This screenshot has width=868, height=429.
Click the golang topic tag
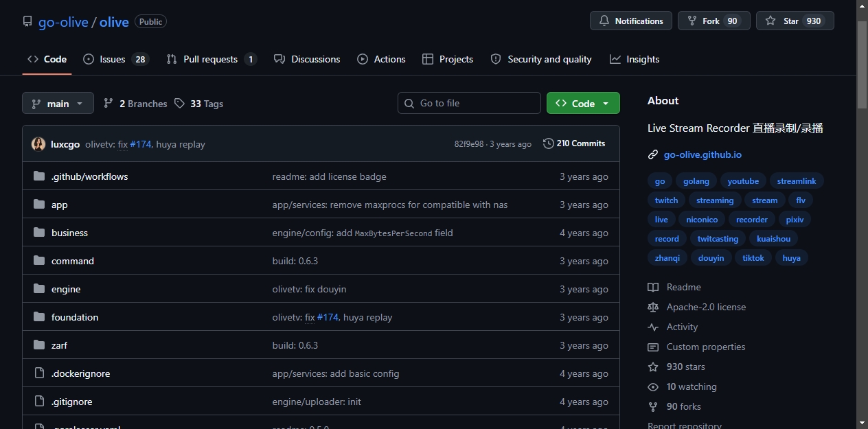[x=696, y=181]
